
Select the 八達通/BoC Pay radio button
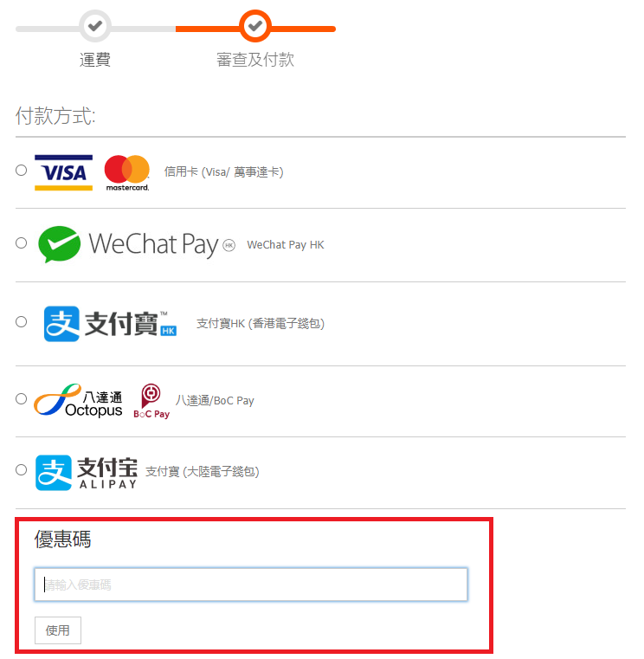[21, 399]
